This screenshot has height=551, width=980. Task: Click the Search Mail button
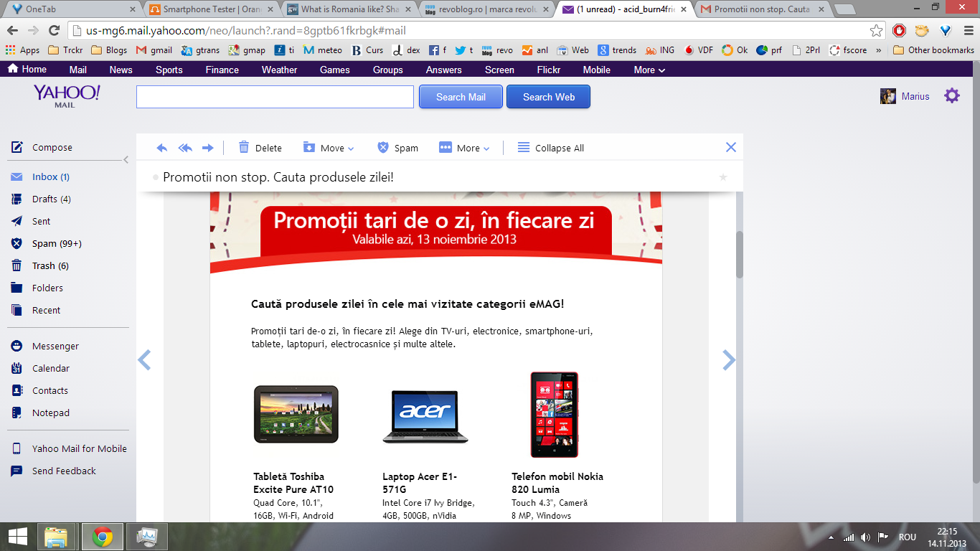click(461, 97)
